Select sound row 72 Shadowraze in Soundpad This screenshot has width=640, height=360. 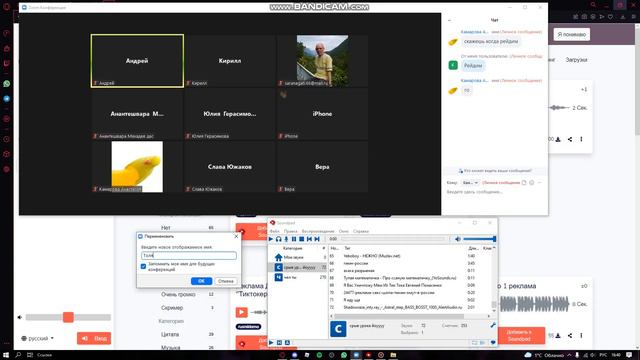tap(410, 307)
